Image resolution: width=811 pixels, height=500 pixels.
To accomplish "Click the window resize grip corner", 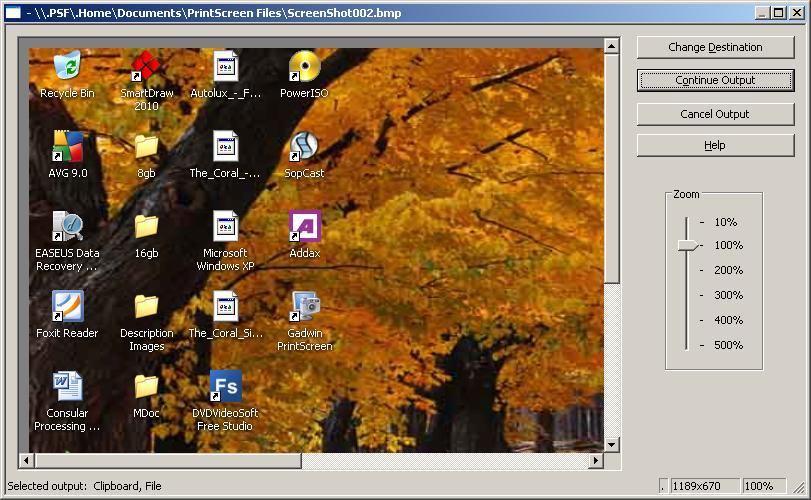I will [800, 487].
